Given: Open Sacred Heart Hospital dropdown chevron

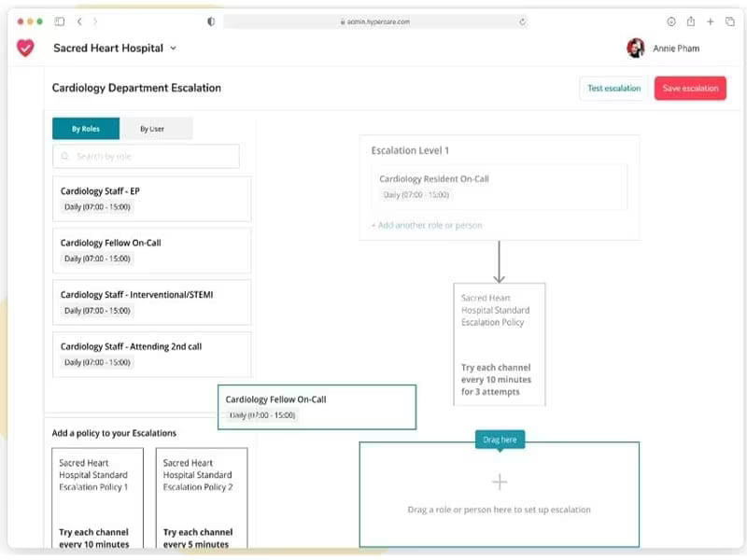Looking at the screenshot, I should pos(174,49).
